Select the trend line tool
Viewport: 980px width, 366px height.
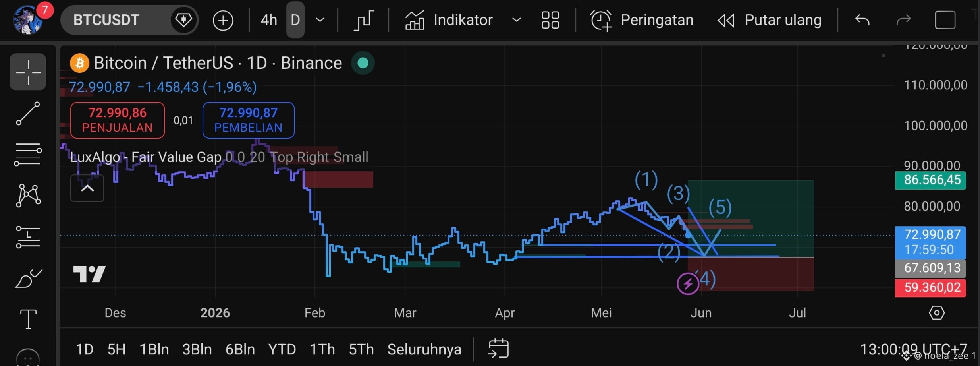coord(28,113)
